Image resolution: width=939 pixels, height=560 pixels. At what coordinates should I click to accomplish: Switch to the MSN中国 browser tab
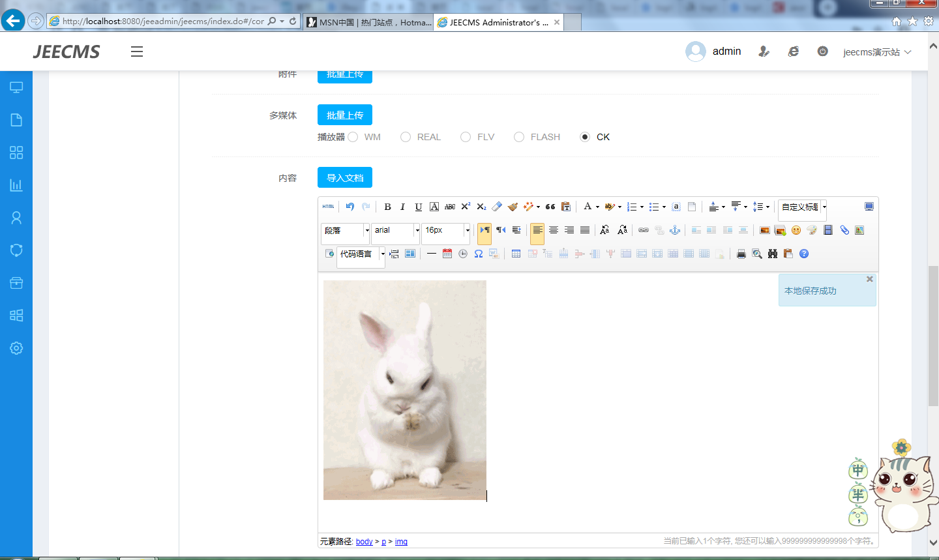[x=369, y=22]
